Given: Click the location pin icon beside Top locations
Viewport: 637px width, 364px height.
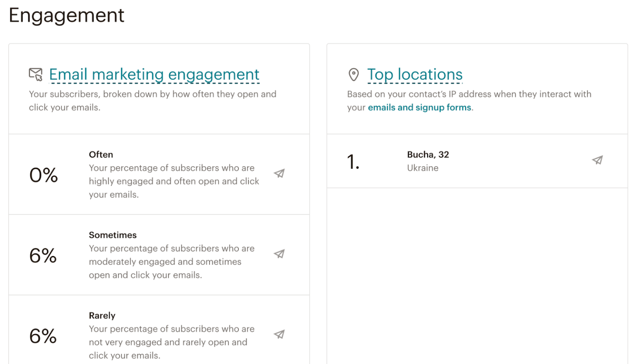Looking at the screenshot, I should (x=353, y=74).
